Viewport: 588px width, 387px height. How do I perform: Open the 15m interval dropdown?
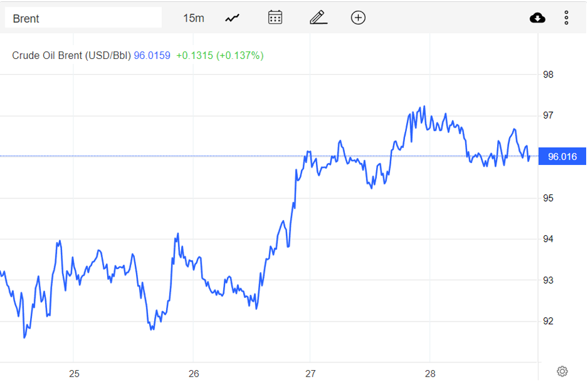[x=193, y=18]
